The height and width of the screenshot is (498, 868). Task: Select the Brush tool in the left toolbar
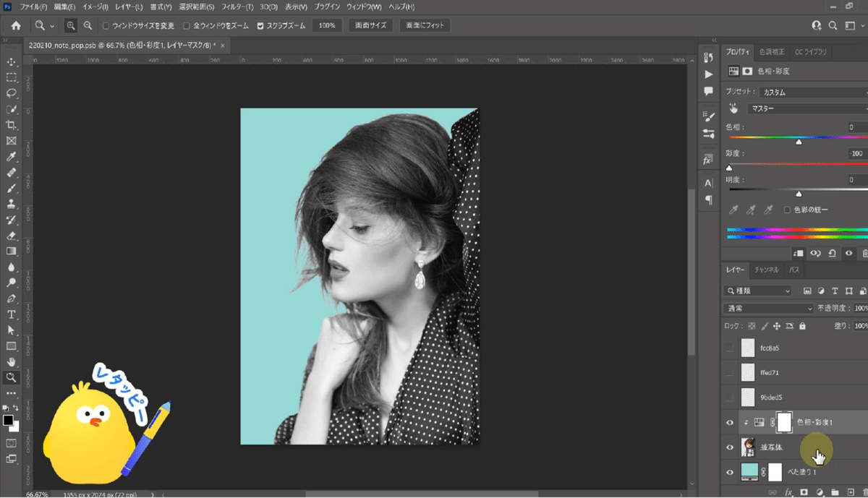(12, 189)
